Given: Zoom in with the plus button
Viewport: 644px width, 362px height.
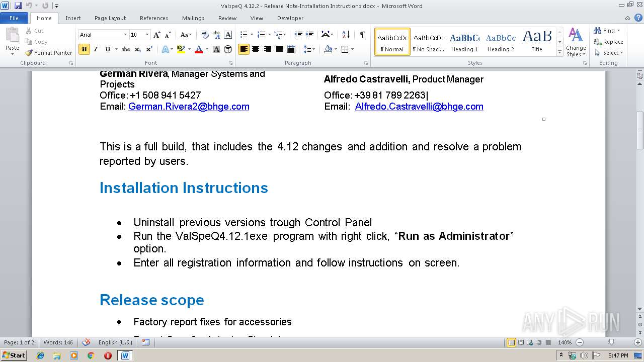Looking at the screenshot, I should click(638, 342).
